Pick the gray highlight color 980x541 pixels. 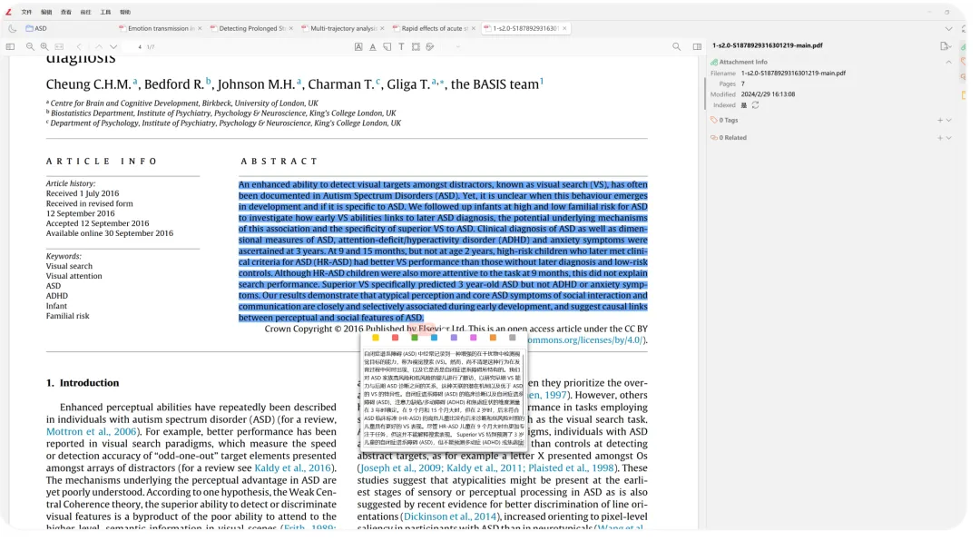(513, 338)
